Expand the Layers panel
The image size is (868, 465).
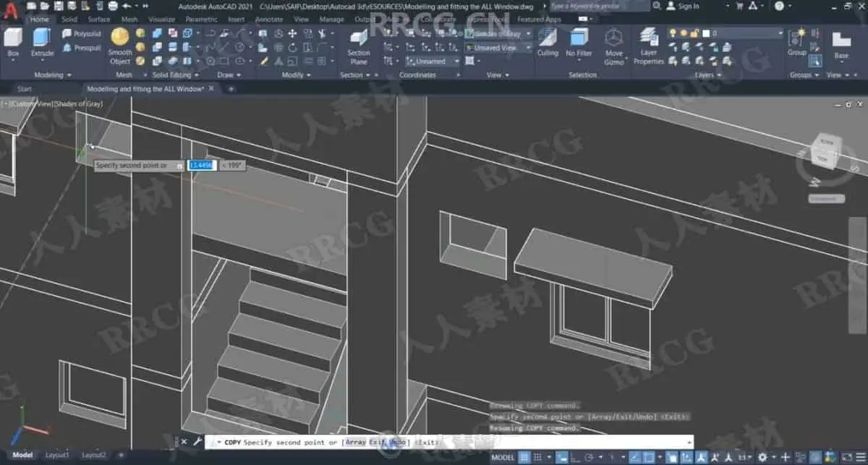[x=707, y=74]
